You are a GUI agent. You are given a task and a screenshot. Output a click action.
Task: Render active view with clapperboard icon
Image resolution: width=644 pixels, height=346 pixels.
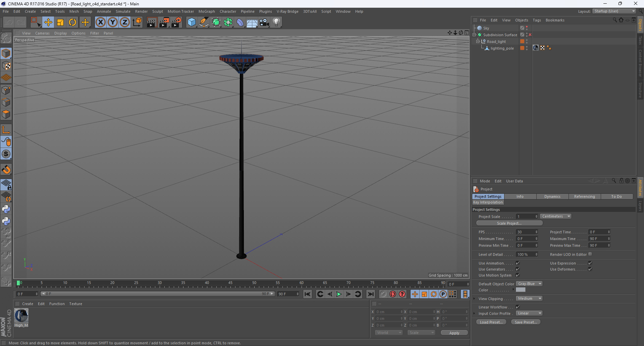click(152, 22)
